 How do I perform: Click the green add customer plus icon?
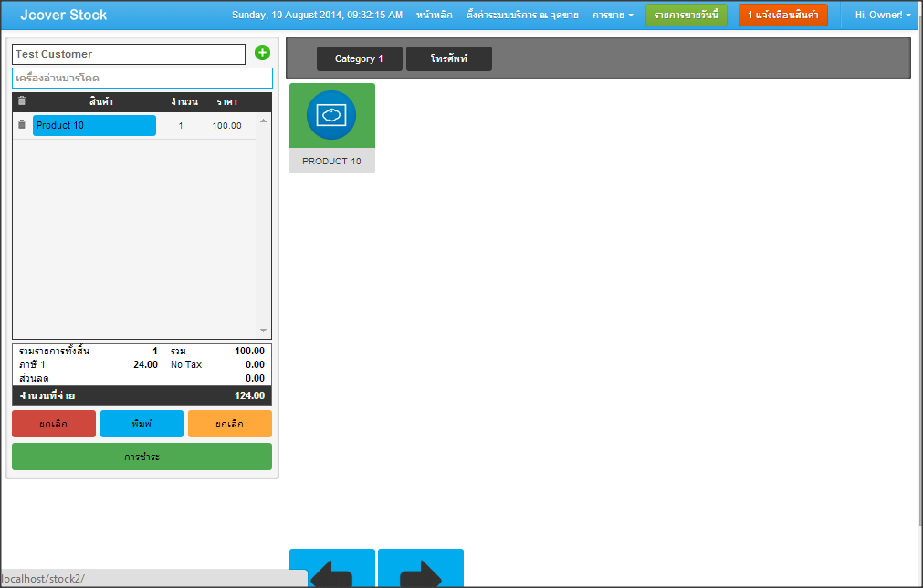click(x=262, y=53)
